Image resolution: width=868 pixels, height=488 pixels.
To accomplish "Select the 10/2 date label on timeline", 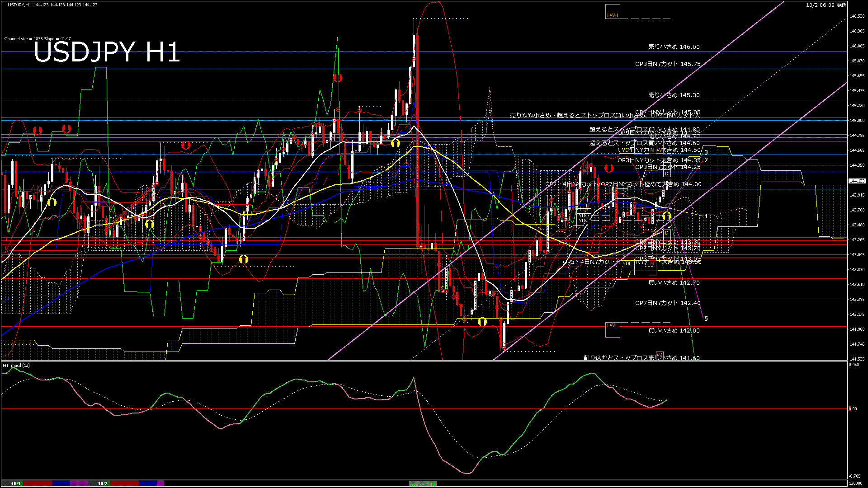I will pyautogui.click(x=103, y=483).
